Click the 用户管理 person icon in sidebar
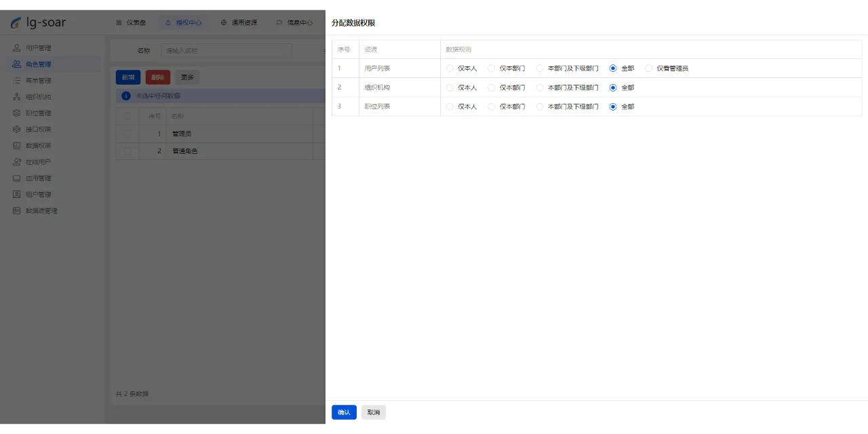The image size is (868, 434). click(17, 48)
